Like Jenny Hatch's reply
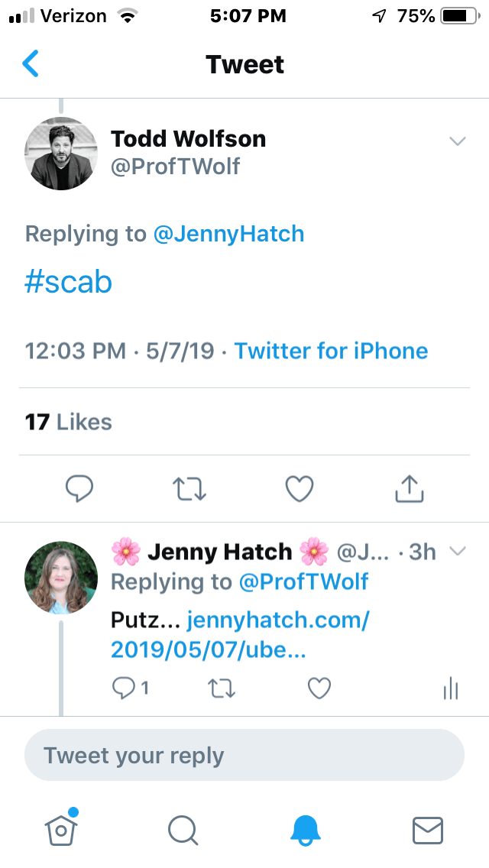 click(319, 688)
